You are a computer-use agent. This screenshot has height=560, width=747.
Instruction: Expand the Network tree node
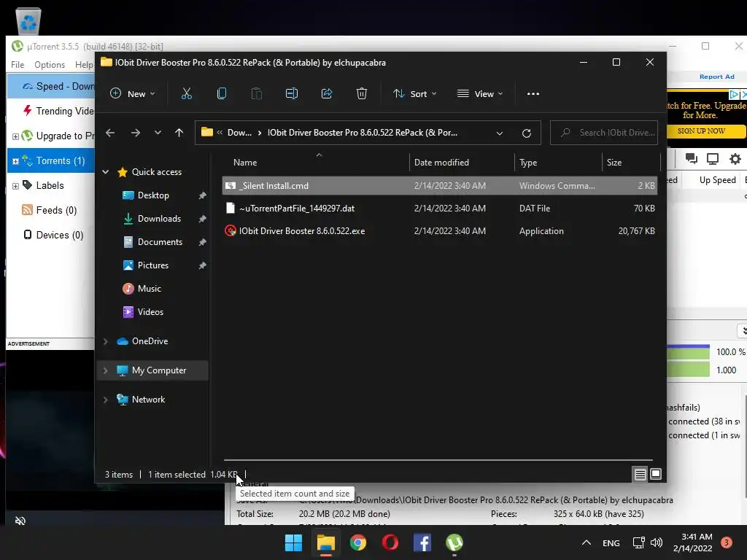coord(106,400)
